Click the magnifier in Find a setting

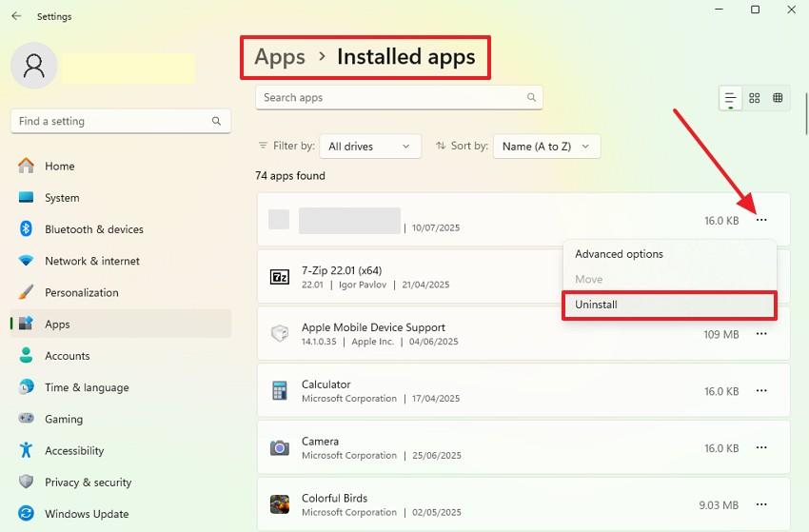click(x=216, y=121)
